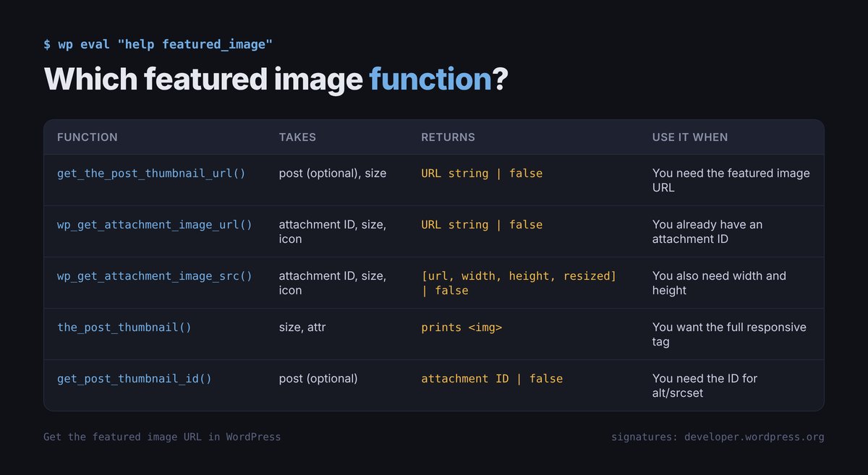Click takes cell in wp_get_attachment_image_url() row
The width and height of the screenshot is (868, 475).
(333, 231)
